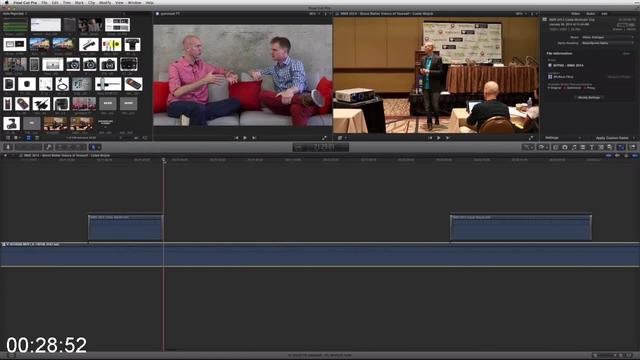Select the yellow arrow graphic thumbnail
640x360 pixels.
click(x=111, y=44)
